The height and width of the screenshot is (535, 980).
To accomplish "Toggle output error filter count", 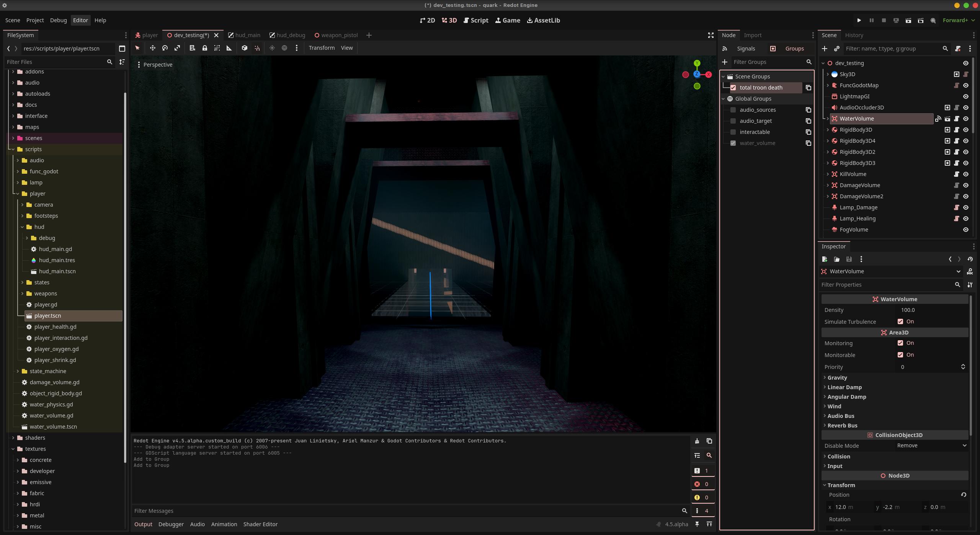I will (x=703, y=484).
